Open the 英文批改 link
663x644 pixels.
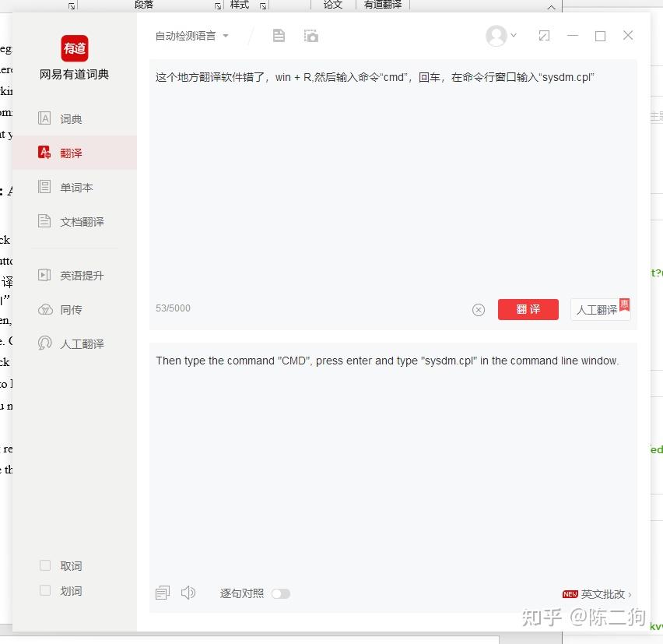coord(597,594)
